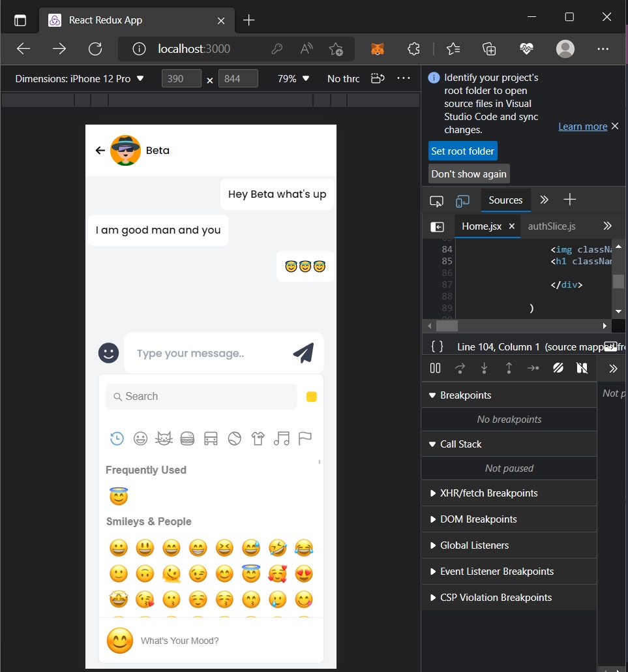Pick the halo emoji under Frequently Used

119,496
